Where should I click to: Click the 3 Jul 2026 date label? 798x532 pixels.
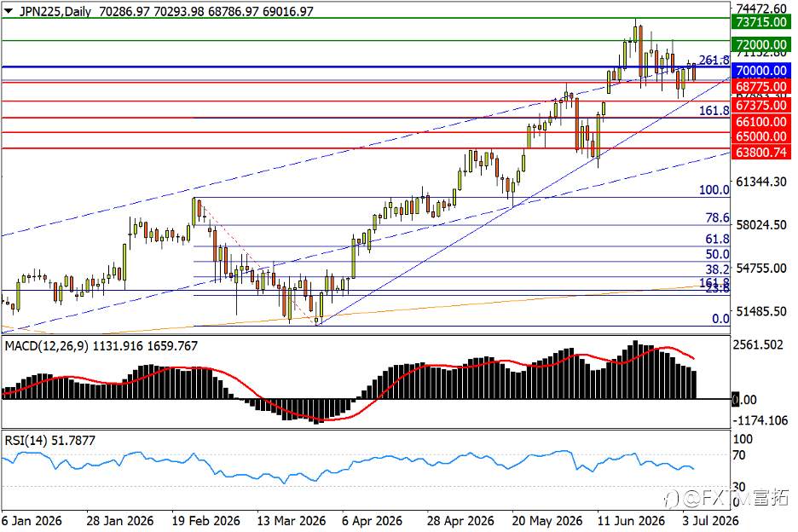(710, 521)
